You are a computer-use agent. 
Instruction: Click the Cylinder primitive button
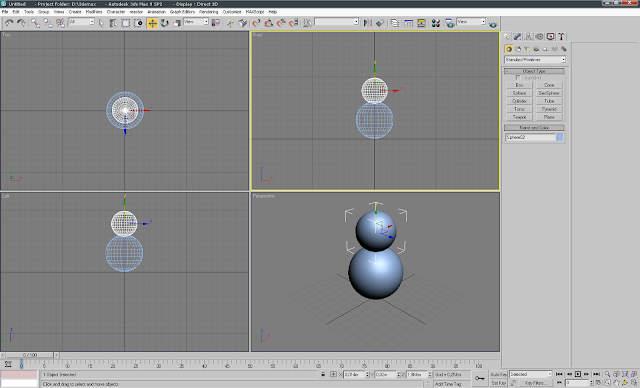[x=519, y=101]
